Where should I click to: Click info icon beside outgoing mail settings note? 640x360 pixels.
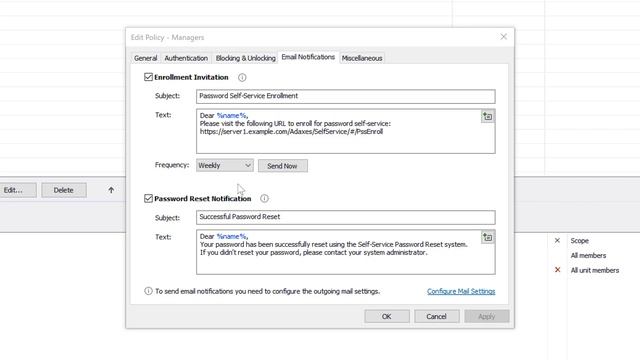coord(148,291)
